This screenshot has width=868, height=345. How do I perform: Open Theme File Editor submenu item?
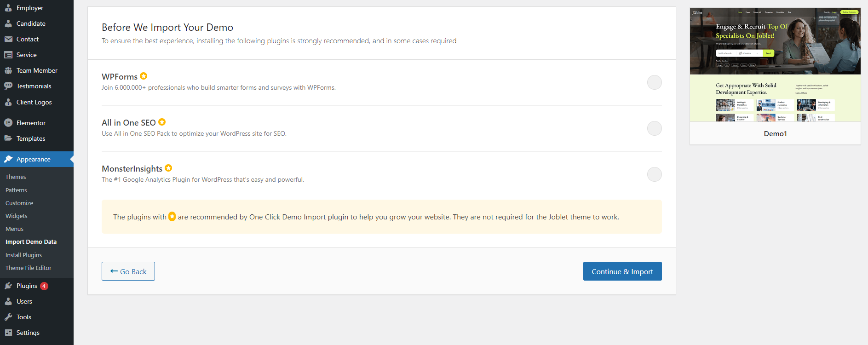pyautogui.click(x=29, y=268)
